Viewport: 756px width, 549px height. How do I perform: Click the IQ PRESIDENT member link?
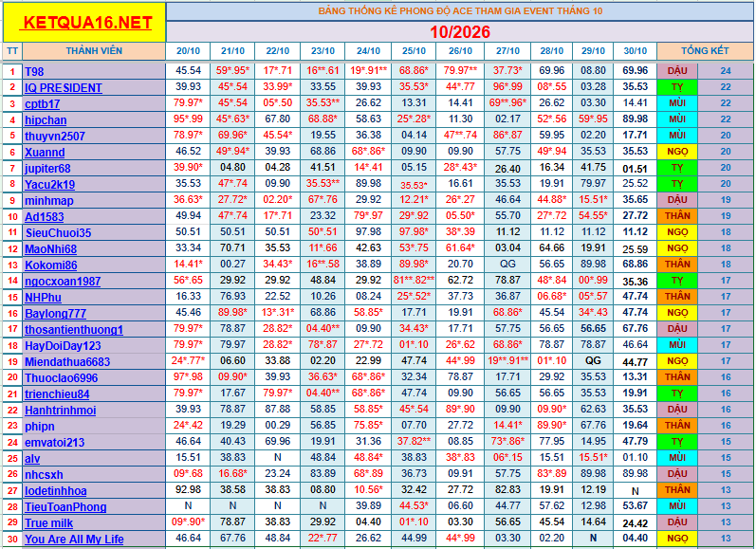[x=64, y=88]
